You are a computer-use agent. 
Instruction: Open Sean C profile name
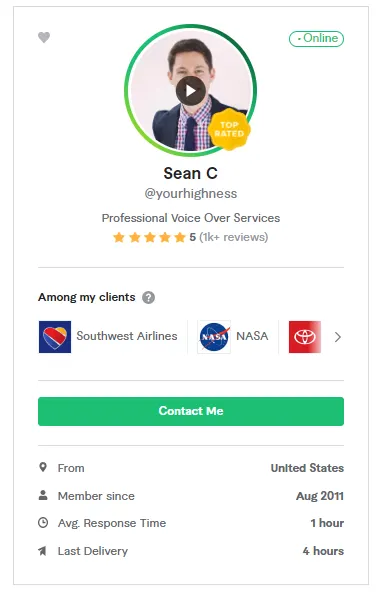point(190,173)
